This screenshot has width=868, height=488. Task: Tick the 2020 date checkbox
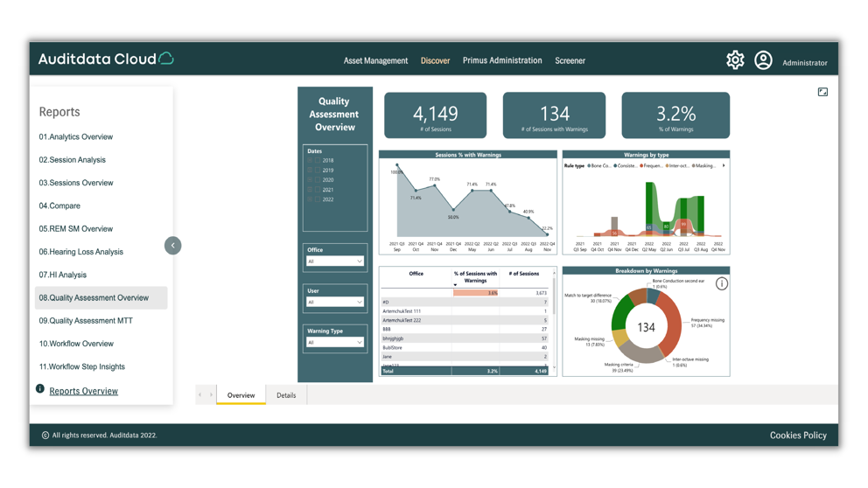coord(318,180)
